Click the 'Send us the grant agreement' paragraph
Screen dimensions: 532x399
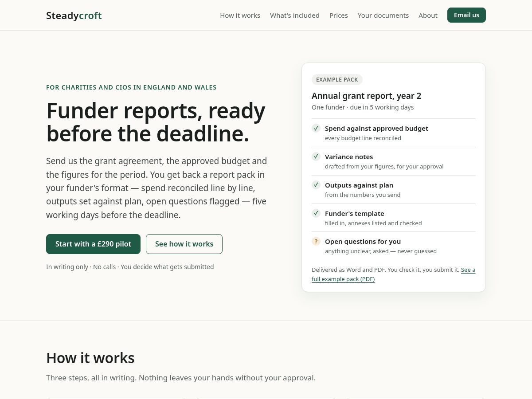pyautogui.click(x=156, y=188)
